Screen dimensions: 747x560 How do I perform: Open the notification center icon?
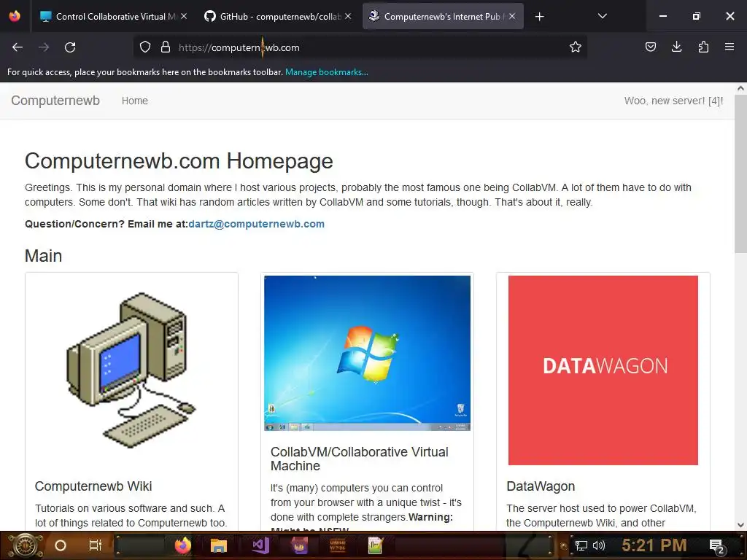coord(716,545)
